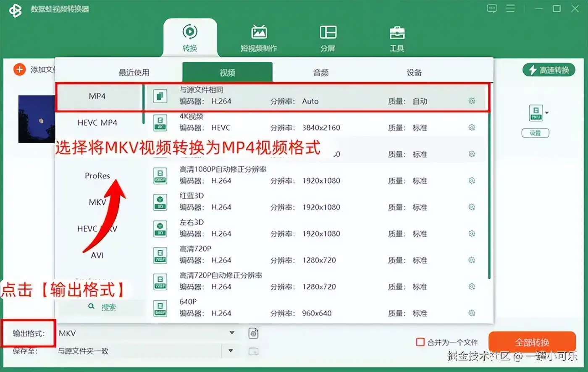Viewport: 588px width, 372px height.
Task: Select the 设备 format tab
Action: coord(414,73)
